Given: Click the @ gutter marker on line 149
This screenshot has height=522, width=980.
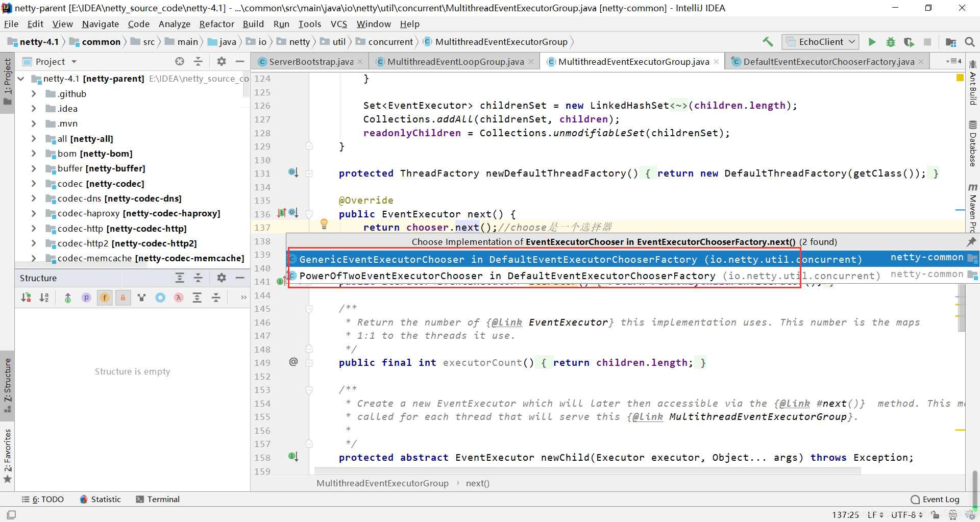Looking at the screenshot, I should click(293, 362).
